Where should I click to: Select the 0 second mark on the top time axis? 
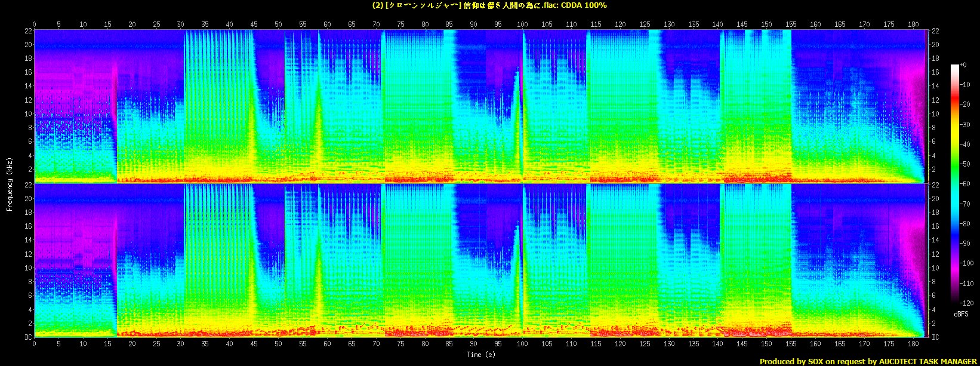34,24
